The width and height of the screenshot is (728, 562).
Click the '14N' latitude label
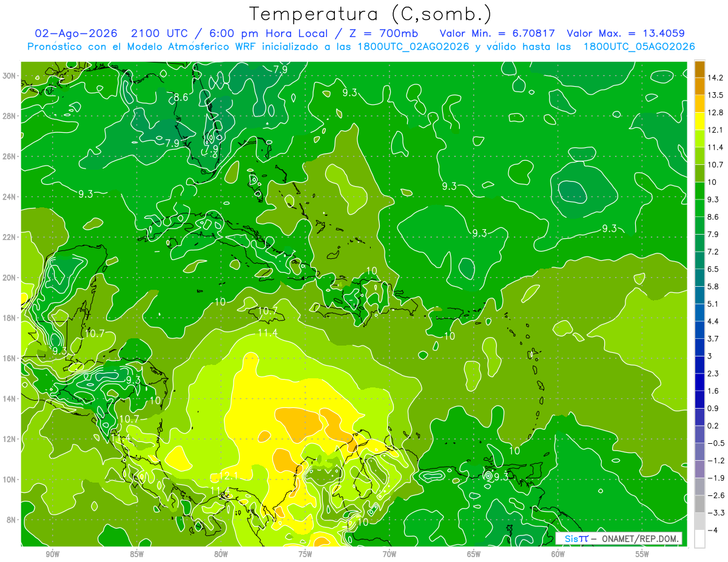click(x=9, y=399)
